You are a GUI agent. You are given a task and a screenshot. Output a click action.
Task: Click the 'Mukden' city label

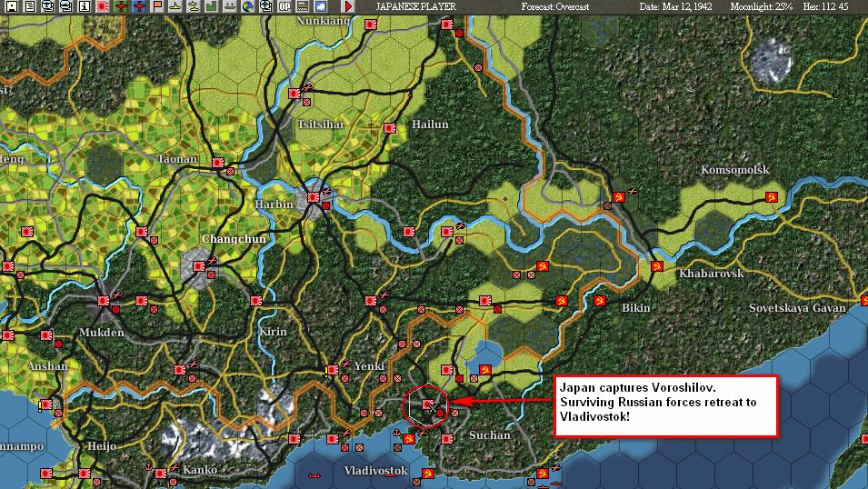coord(101,333)
